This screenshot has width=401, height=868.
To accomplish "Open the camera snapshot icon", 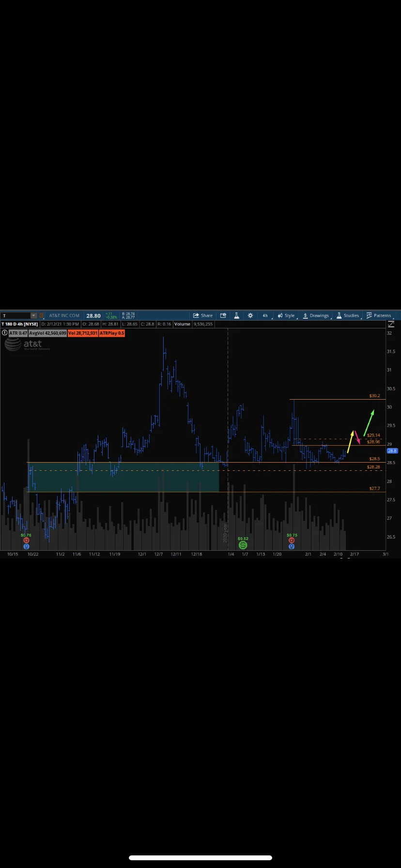I will point(223,315).
